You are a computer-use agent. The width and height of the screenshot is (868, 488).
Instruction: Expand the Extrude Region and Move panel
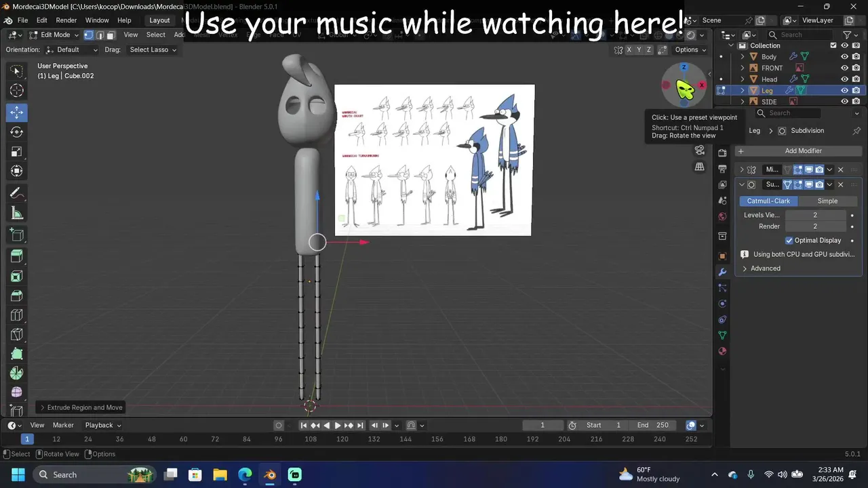click(81, 407)
